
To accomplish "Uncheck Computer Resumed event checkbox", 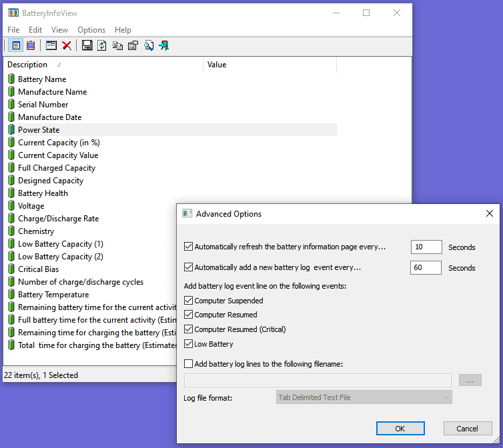I will (188, 315).
